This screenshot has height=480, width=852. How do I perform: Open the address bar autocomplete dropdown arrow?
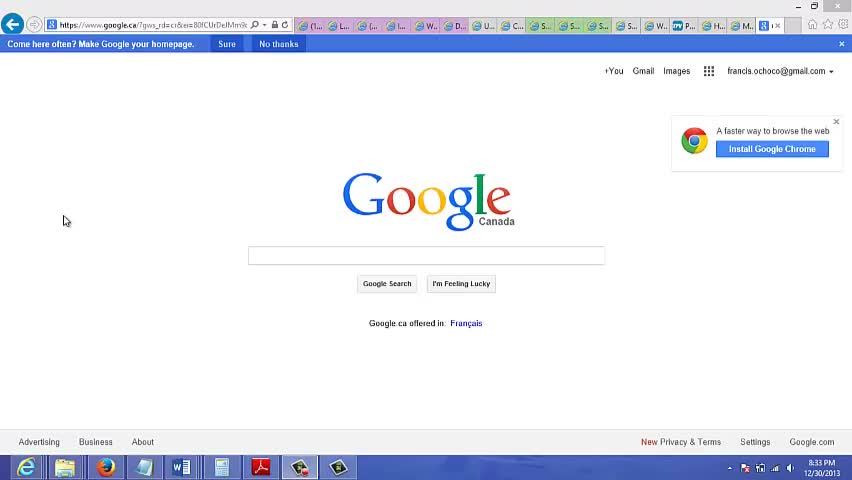pyautogui.click(x=265, y=25)
